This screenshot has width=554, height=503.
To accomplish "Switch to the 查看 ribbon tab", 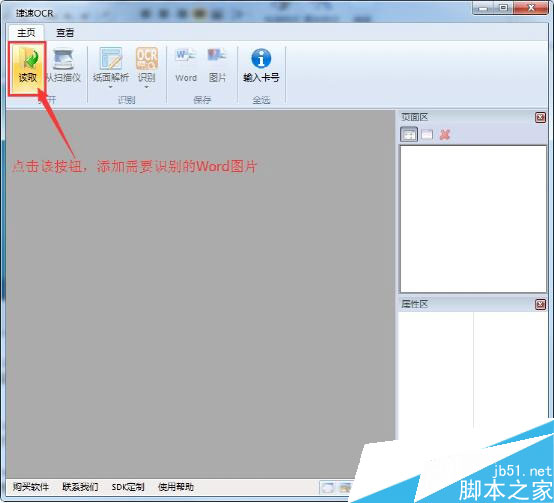I will [65, 33].
